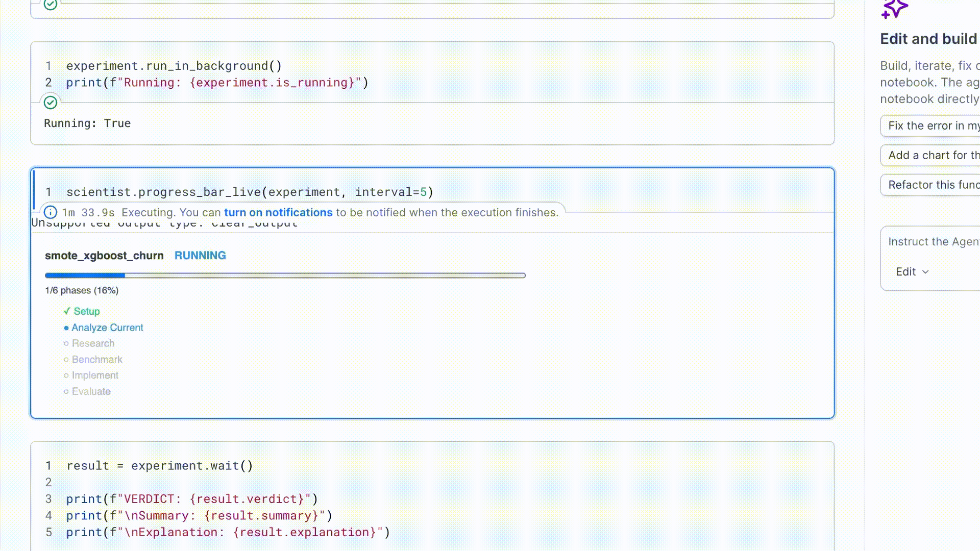Image resolution: width=980 pixels, height=551 pixels.
Task: Click the print Summary code line
Action: (199, 516)
